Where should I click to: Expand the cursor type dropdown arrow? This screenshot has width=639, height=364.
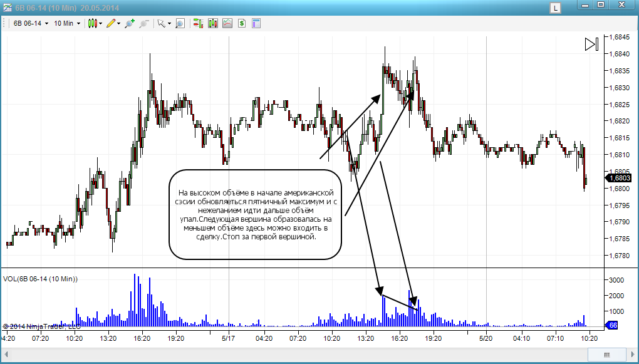point(169,24)
